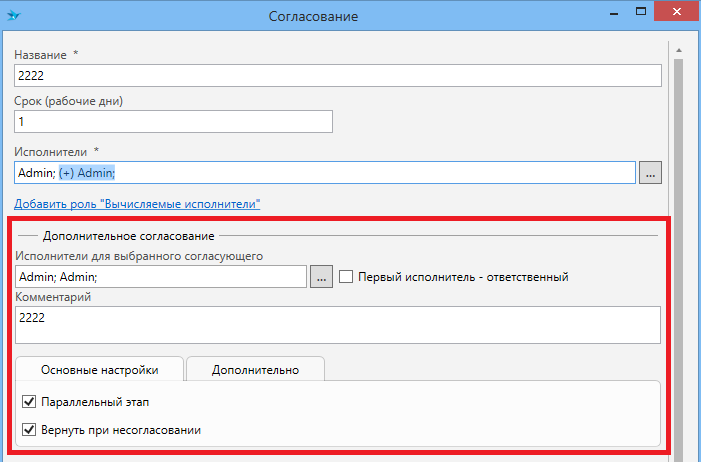Toggle 'Первый исполнитель - ответственный' checkbox

tap(346, 277)
